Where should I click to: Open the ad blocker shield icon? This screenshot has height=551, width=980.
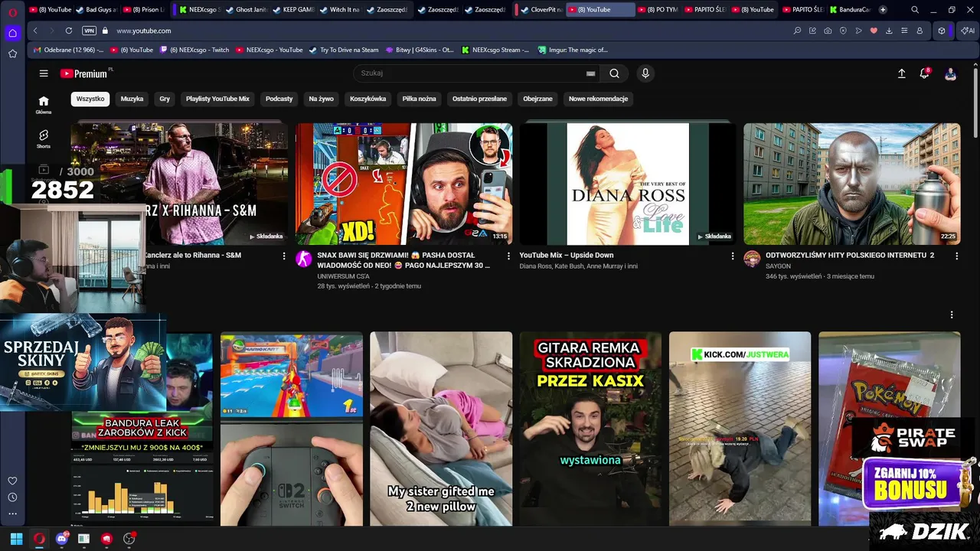[x=843, y=31]
